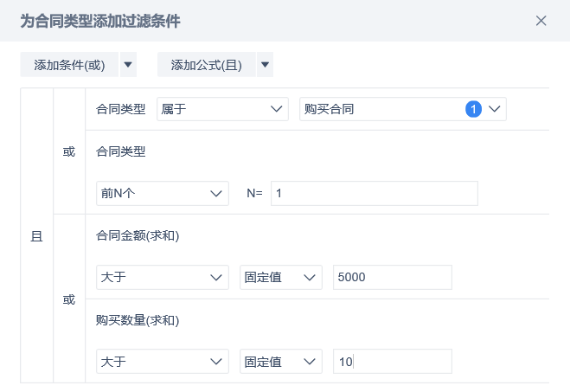Image resolution: width=570 pixels, height=392 pixels.
Task: Click the N= input field
Action: point(374,194)
